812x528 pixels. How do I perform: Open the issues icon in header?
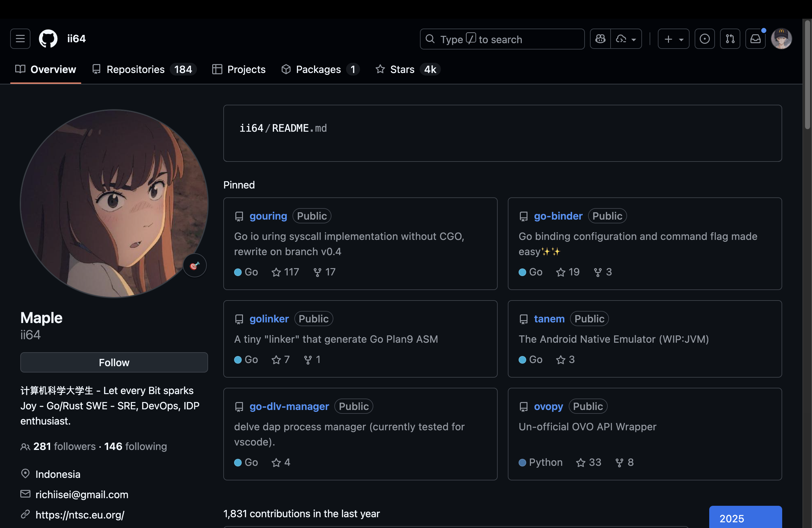pyautogui.click(x=704, y=39)
